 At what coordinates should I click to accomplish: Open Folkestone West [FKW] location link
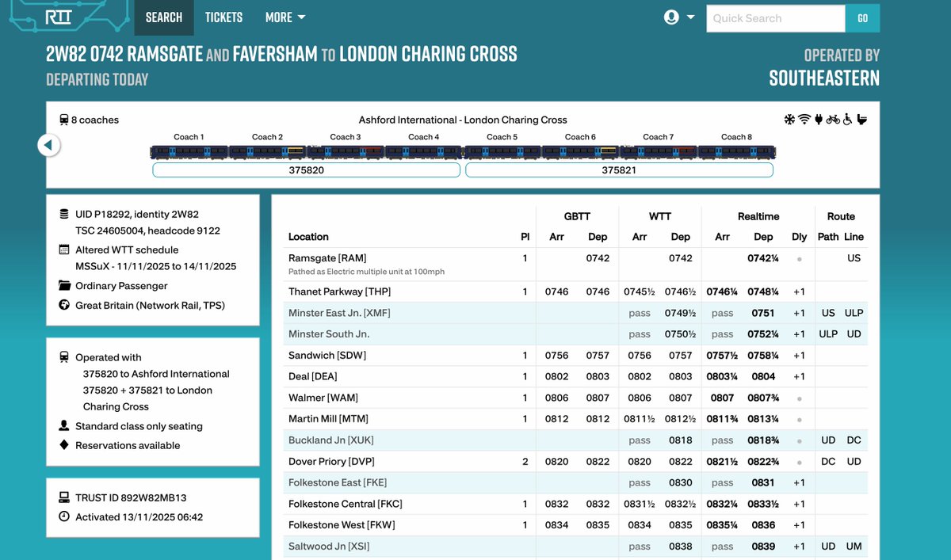[342, 525]
